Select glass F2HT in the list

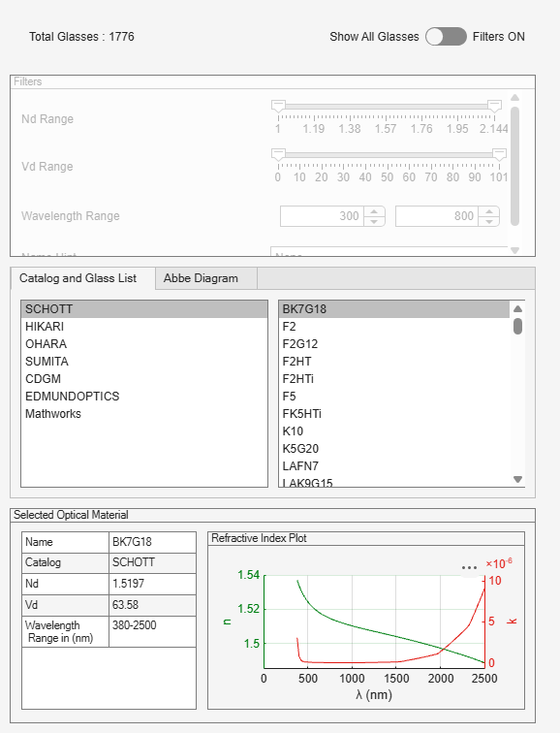[x=394, y=362]
